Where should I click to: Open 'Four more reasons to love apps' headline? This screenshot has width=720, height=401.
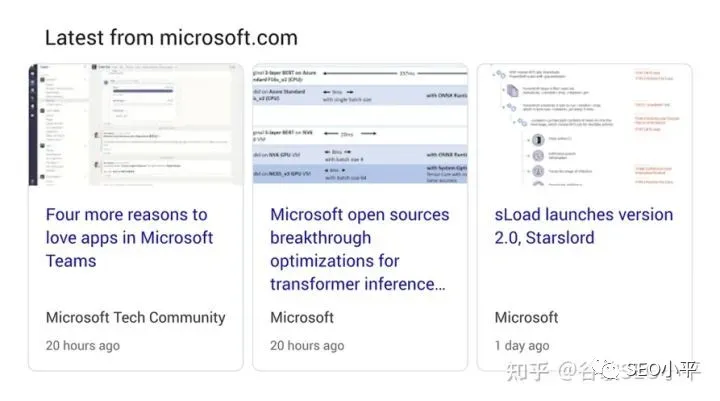tap(129, 237)
